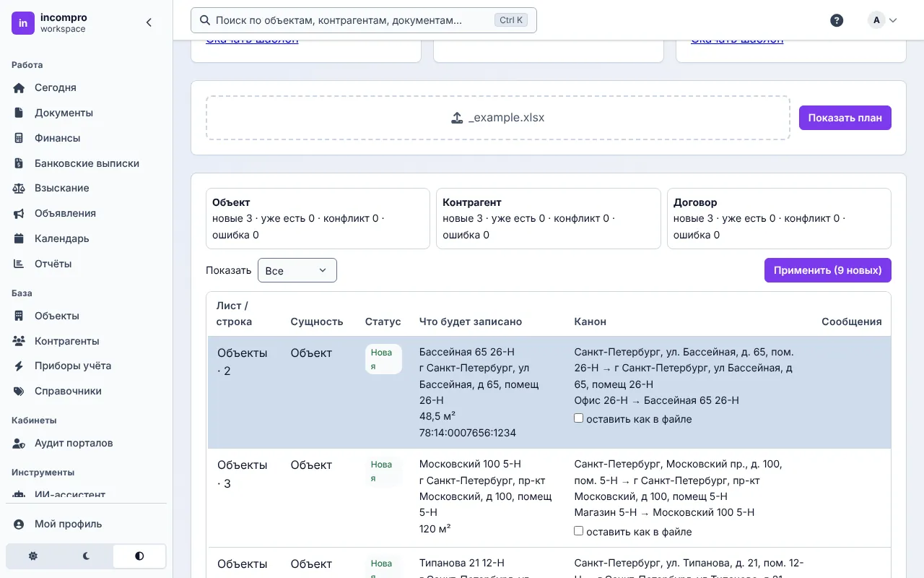This screenshot has width=924, height=578.
Task: Click the scales icon next to Взыскание
Action: pos(19,188)
